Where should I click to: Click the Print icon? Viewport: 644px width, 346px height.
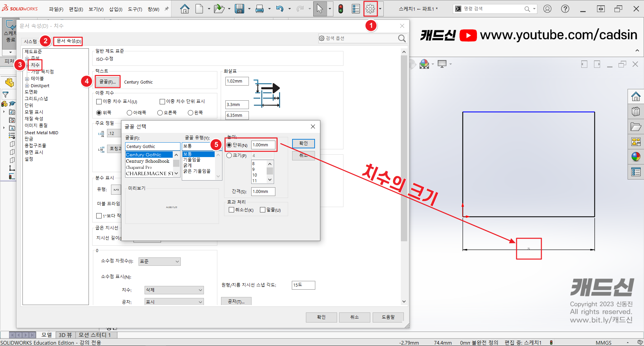click(x=260, y=9)
